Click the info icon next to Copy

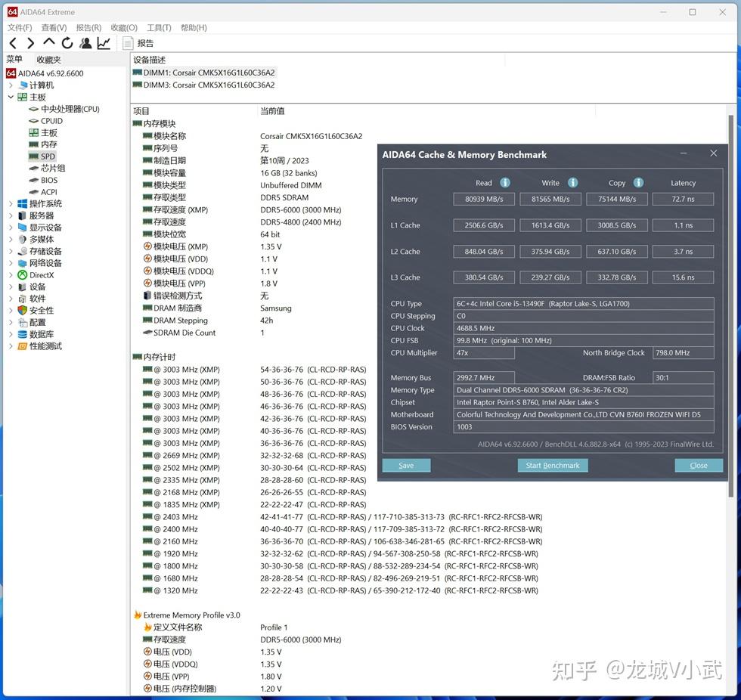coord(638,183)
